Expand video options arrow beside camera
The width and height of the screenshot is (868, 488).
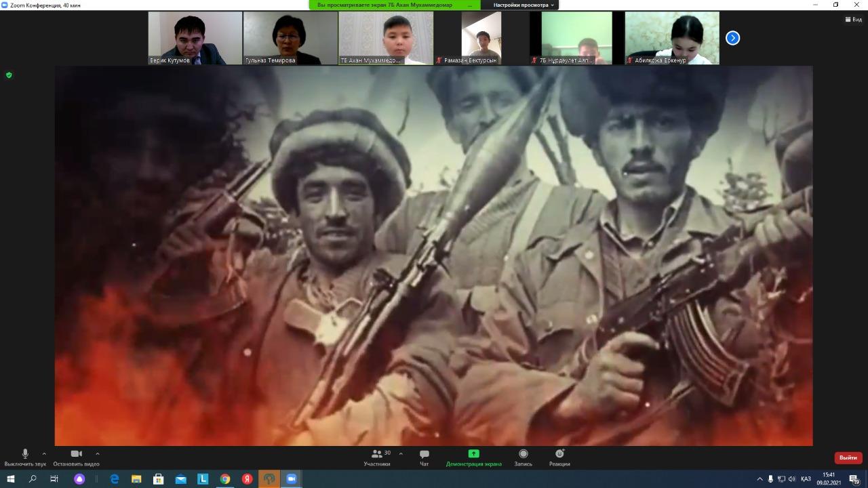(98, 453)
